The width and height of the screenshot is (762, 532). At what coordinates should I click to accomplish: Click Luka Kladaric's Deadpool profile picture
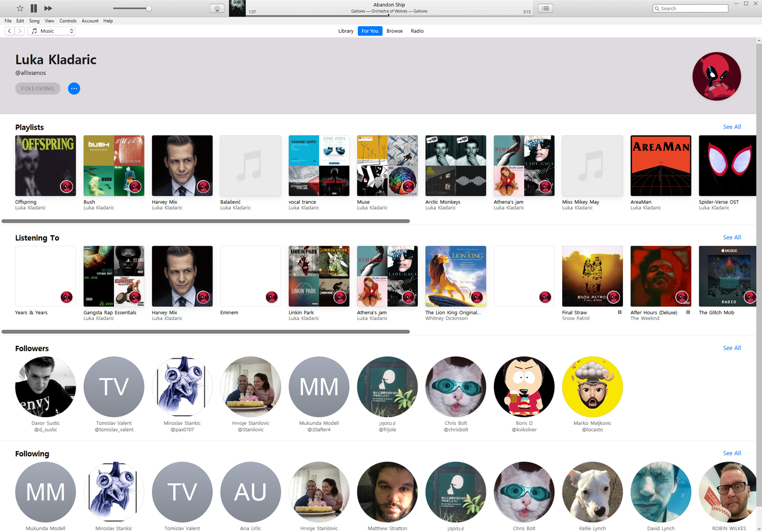point(716,76)
